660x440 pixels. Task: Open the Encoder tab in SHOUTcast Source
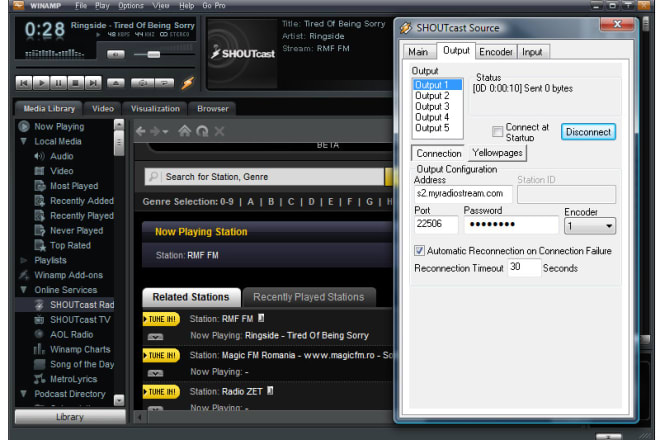pos(496,52)
